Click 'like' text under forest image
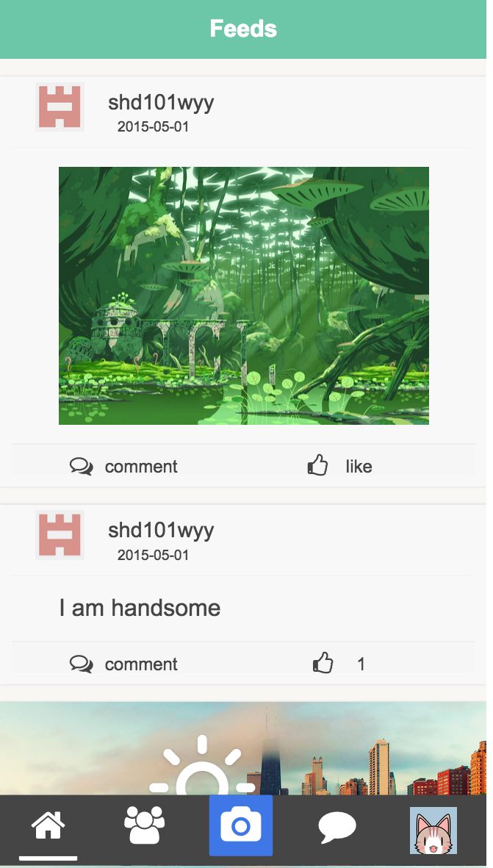The width and height of the screenshot is (493, 868). pyautogui.click(x=359, y=467)
